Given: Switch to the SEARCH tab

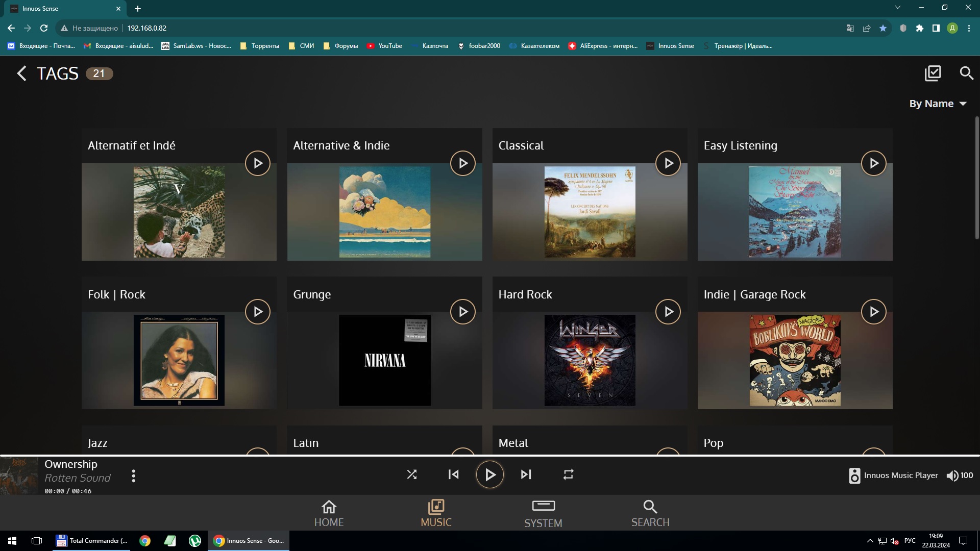Looking at the screenshot, I should coord(650,513).
